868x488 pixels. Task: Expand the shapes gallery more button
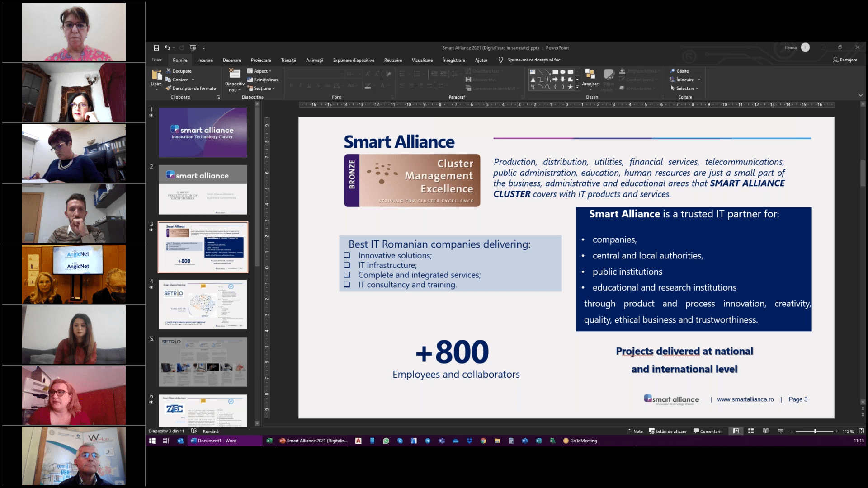coord(577,87)
